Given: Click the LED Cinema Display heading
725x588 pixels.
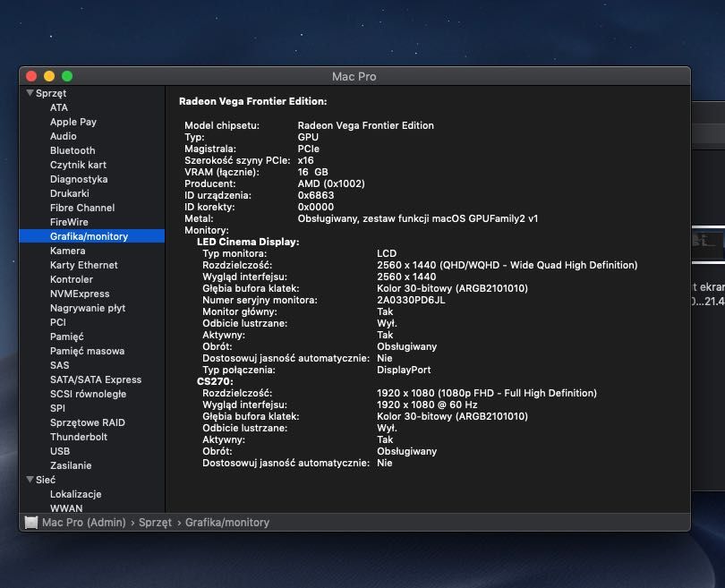Looking at the screenshot, I should [248, 242].
